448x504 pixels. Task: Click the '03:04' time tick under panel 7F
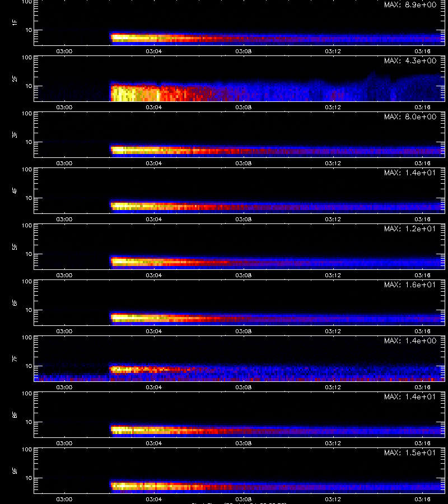click(153, 387)
